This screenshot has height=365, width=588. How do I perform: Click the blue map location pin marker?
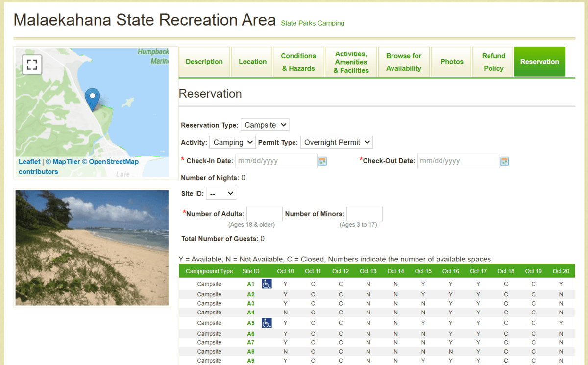(x=92, y=100)
